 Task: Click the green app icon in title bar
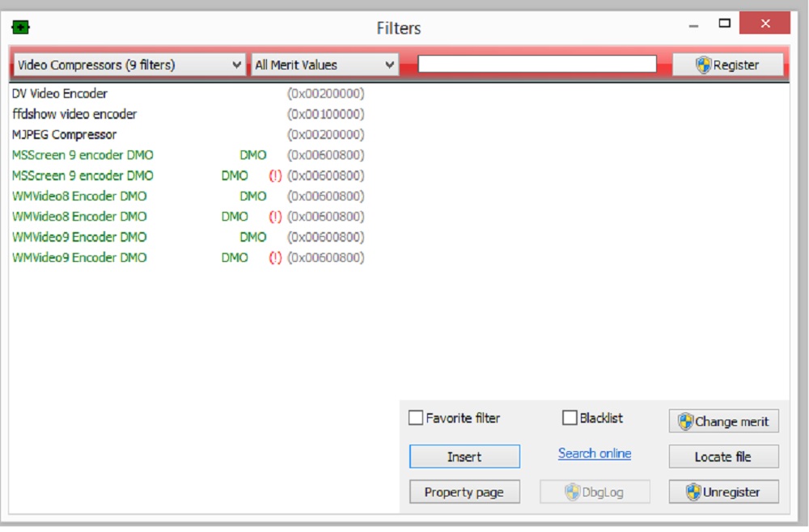pyautogui.click(x=21, y=27)
